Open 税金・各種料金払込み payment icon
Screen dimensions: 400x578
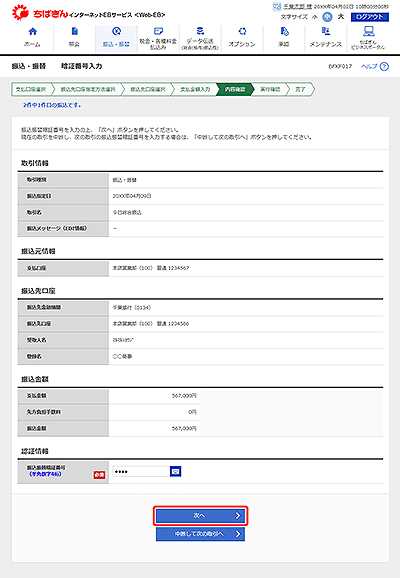click(158, 31)
